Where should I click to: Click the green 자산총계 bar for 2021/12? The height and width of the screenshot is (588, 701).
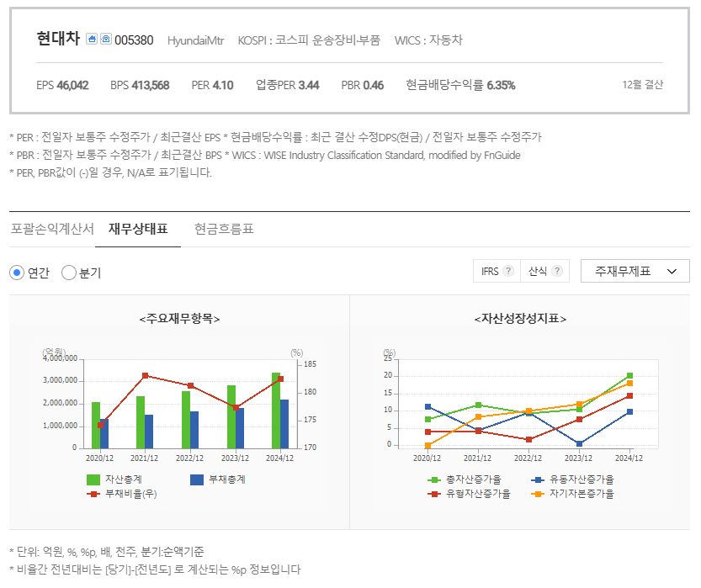tap(141, 422)
